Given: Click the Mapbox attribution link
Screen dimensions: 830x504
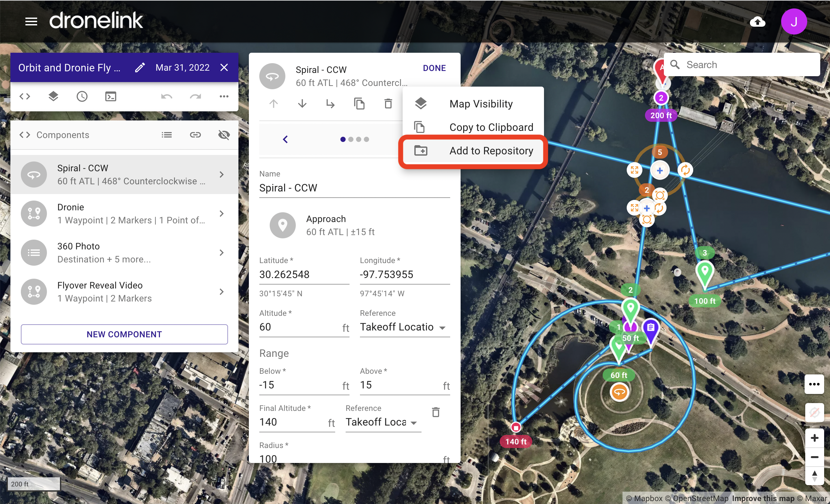Looking at the screenshot, I should click(x=644, y=498).
